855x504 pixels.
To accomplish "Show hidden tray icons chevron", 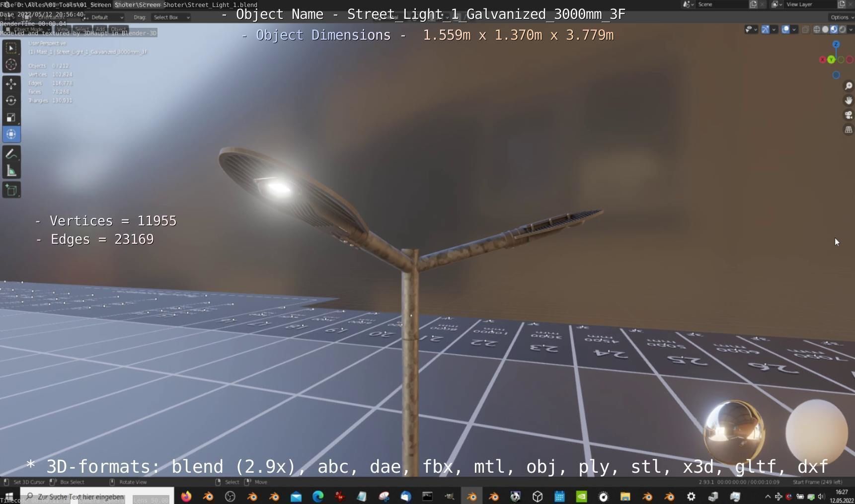I will click(768, 496).
